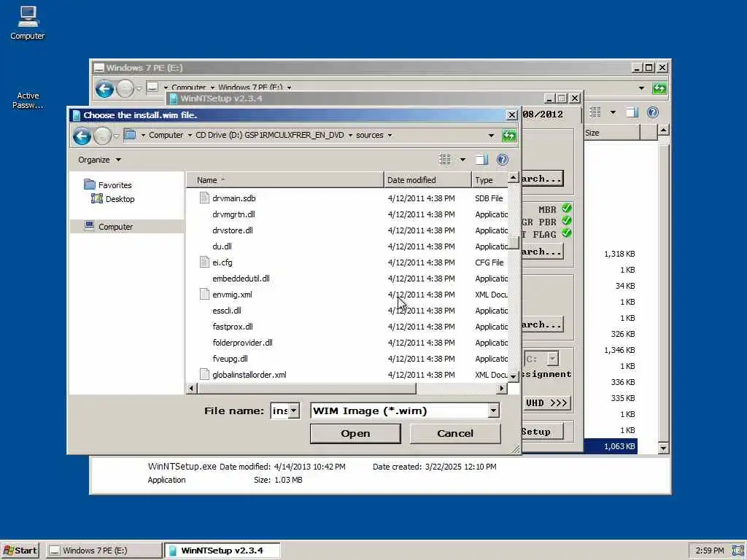The image size is (747, 560).
Task: Refresh the Windows 7 PE explorer window
Action: (x=659, y=88)
